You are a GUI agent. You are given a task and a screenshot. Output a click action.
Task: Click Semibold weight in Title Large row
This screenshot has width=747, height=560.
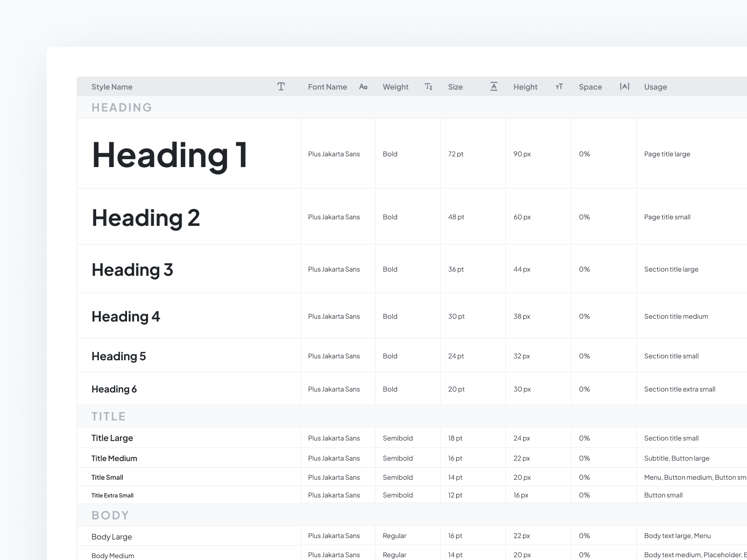coord(398,438)
